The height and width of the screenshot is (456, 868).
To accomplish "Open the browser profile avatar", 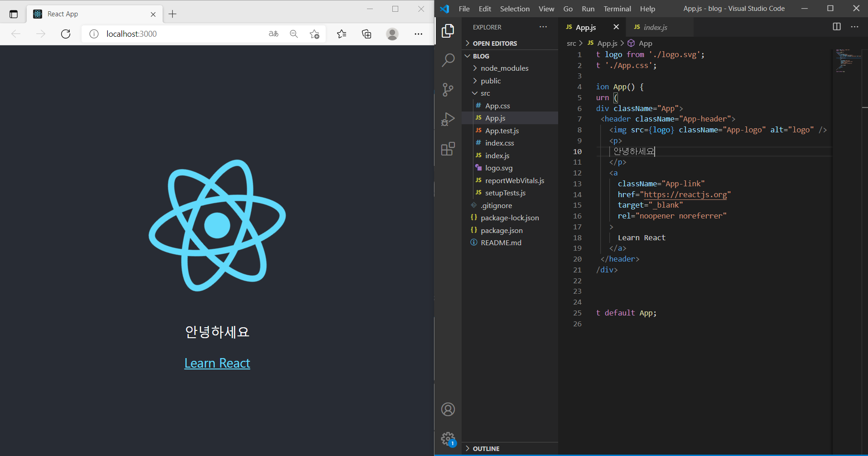I will 392,34.
